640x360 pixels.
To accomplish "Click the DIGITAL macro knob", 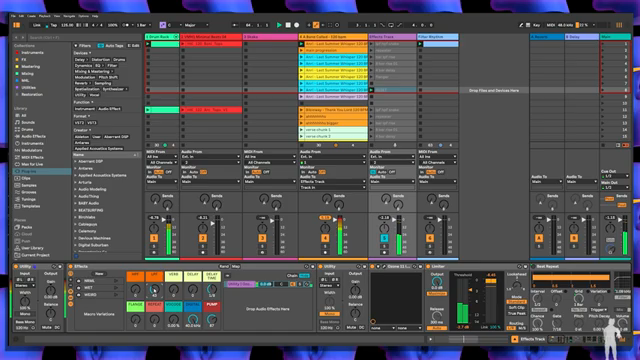I will click(x=193, y=319).
